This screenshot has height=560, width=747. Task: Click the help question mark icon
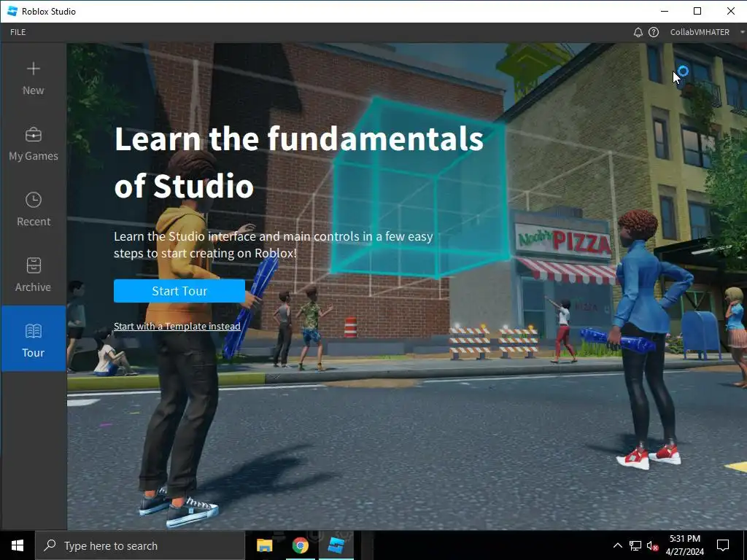[x=654, y=32]
